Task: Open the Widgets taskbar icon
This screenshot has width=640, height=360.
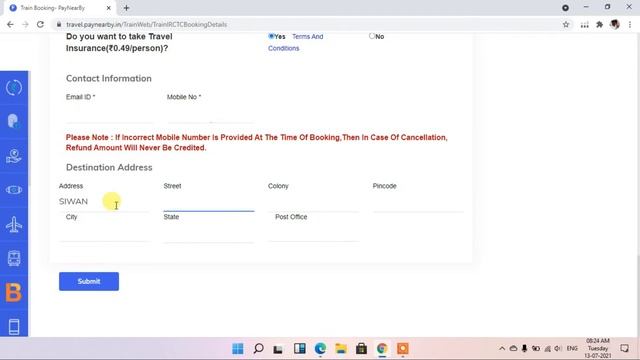Action: (x=300, y=349)
